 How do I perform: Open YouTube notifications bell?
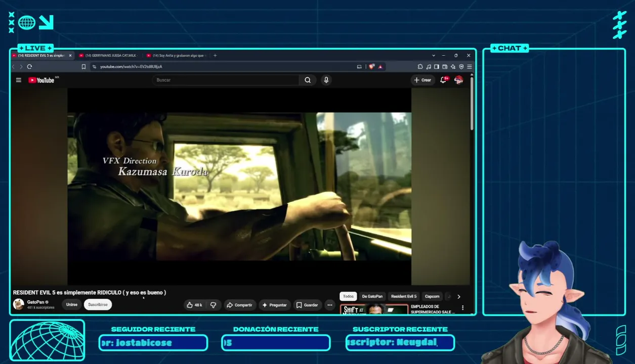(443, 80)
